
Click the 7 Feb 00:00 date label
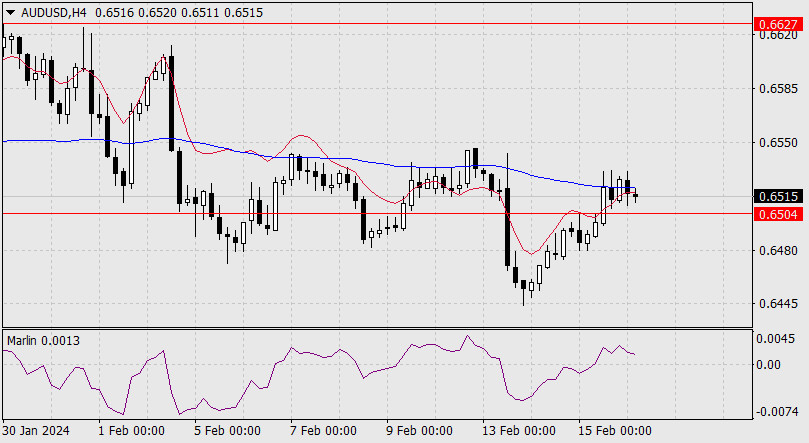coord(323,431)
